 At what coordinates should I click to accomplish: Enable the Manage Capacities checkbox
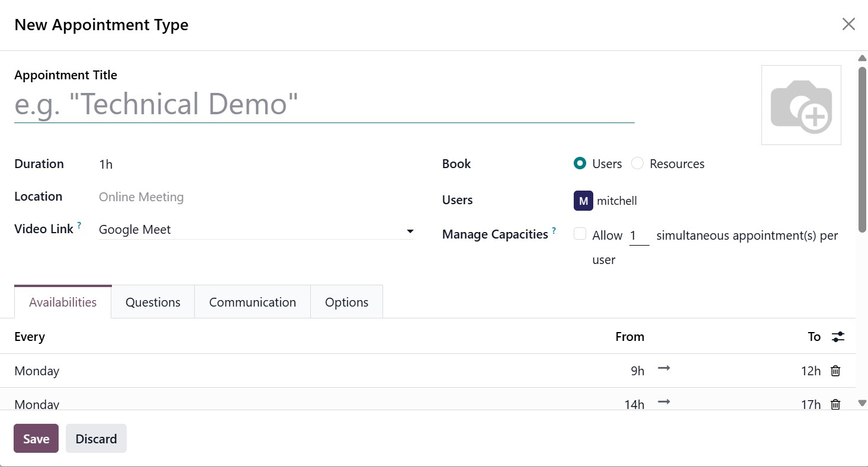[x=580, y=234]
